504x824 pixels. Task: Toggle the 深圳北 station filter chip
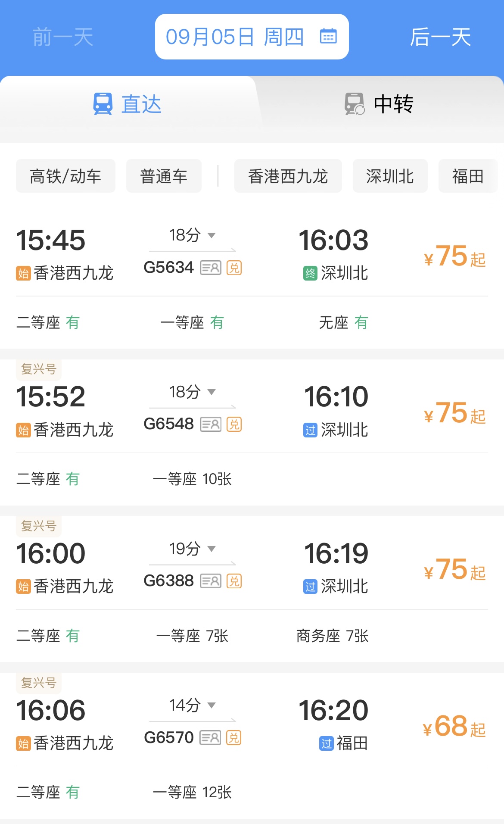(390, 176)
